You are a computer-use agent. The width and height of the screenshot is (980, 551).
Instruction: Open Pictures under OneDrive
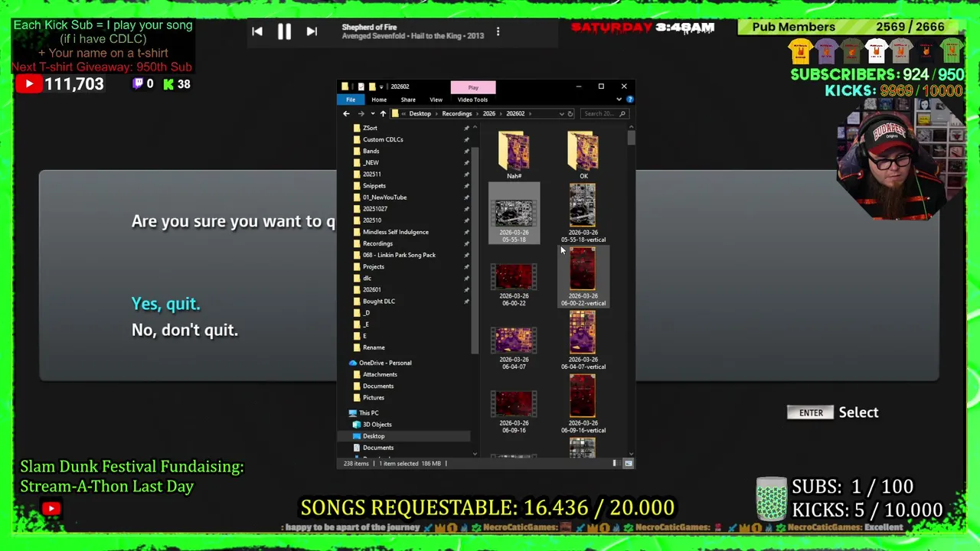(373, 397)
